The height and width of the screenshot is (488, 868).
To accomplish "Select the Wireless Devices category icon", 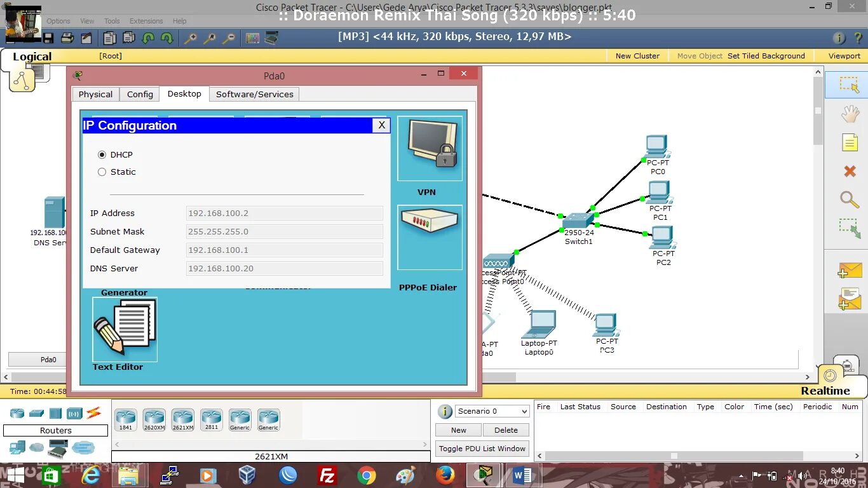I will click(75, 414).
